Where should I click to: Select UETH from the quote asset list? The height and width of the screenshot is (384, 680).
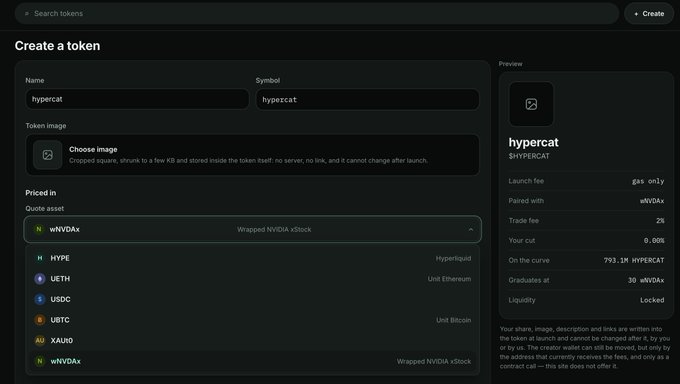[x=252, y=279]
